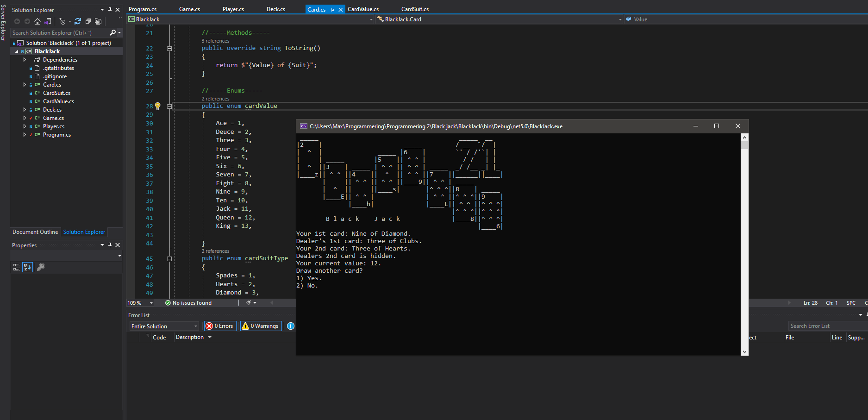Expand Game.cs tree node arrow
This screenshot has width=868, height=420.
click(x=25, y=118)
